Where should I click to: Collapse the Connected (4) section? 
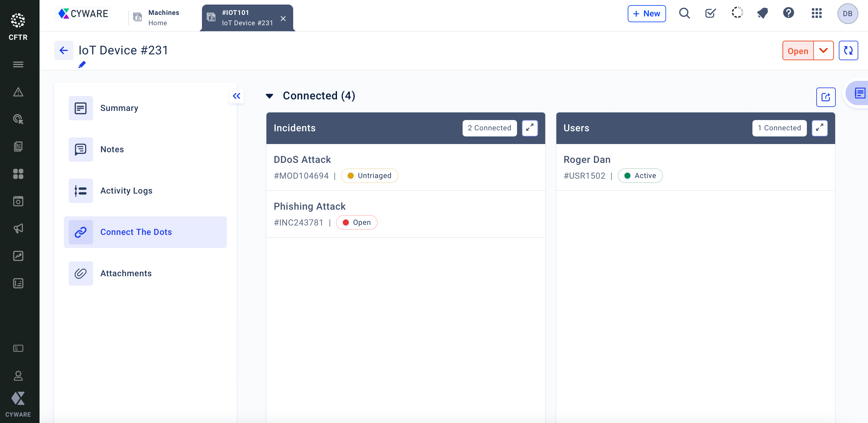[269, 96]
